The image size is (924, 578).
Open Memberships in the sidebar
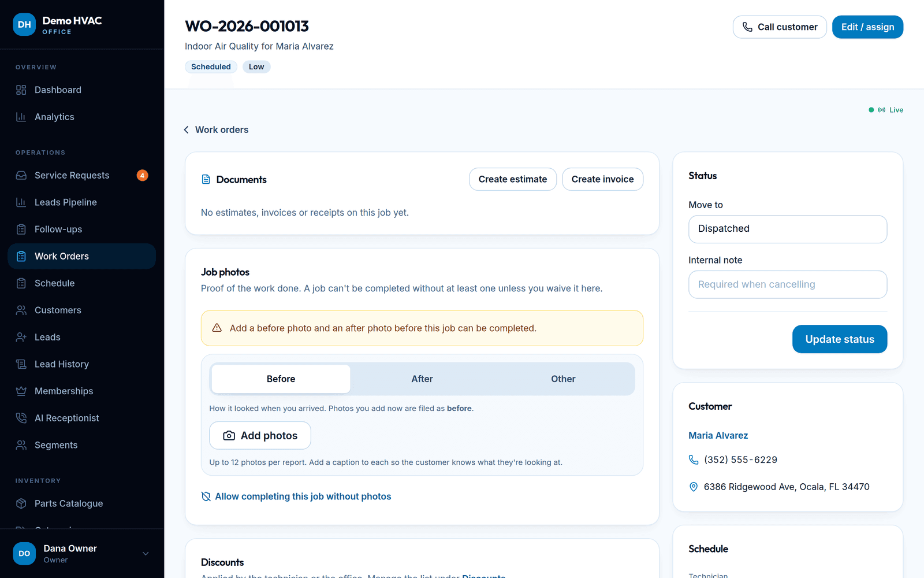[82, 391]
